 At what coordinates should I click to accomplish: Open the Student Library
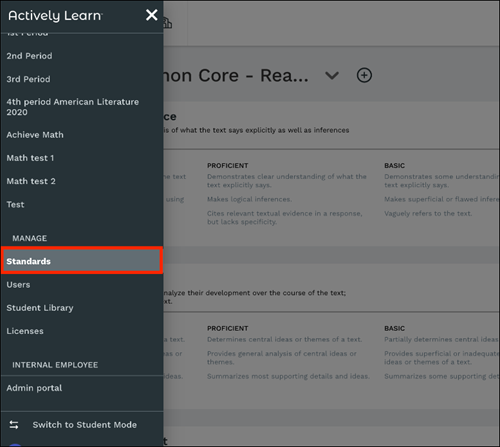40,308
